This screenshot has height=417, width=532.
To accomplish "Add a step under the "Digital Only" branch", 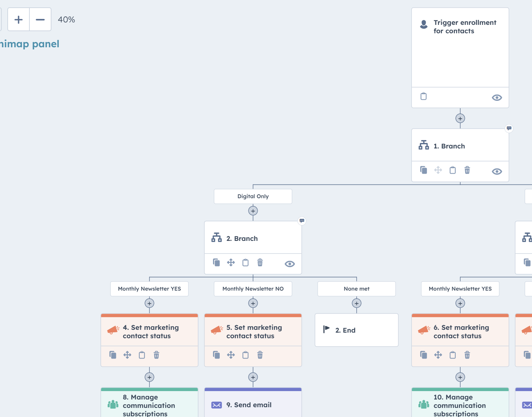I will point(253,210).
